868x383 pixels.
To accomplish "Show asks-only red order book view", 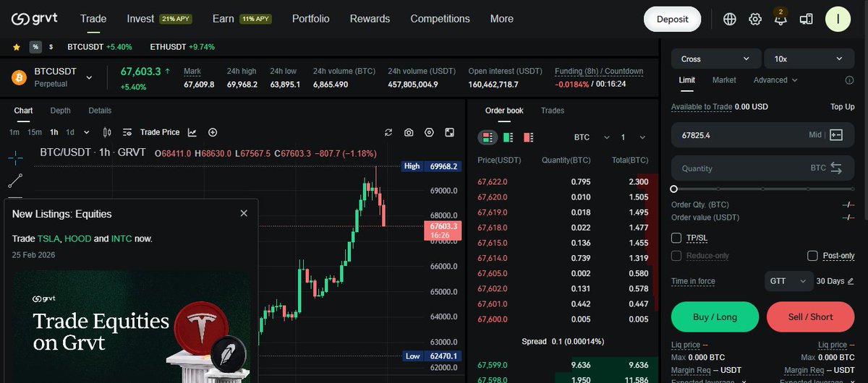I will coord(528,137).
